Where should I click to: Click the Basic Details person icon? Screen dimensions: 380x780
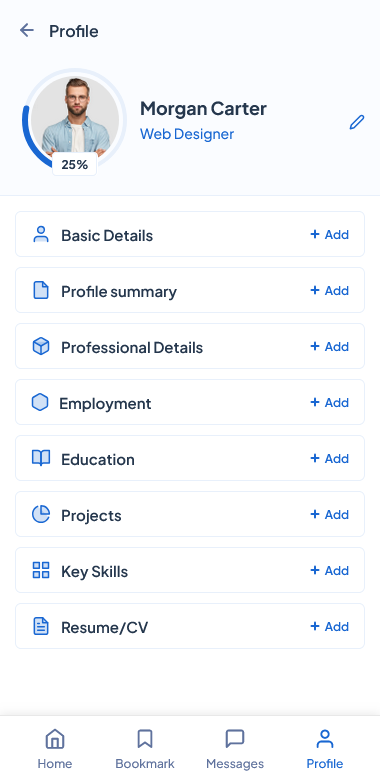point(41,234)
